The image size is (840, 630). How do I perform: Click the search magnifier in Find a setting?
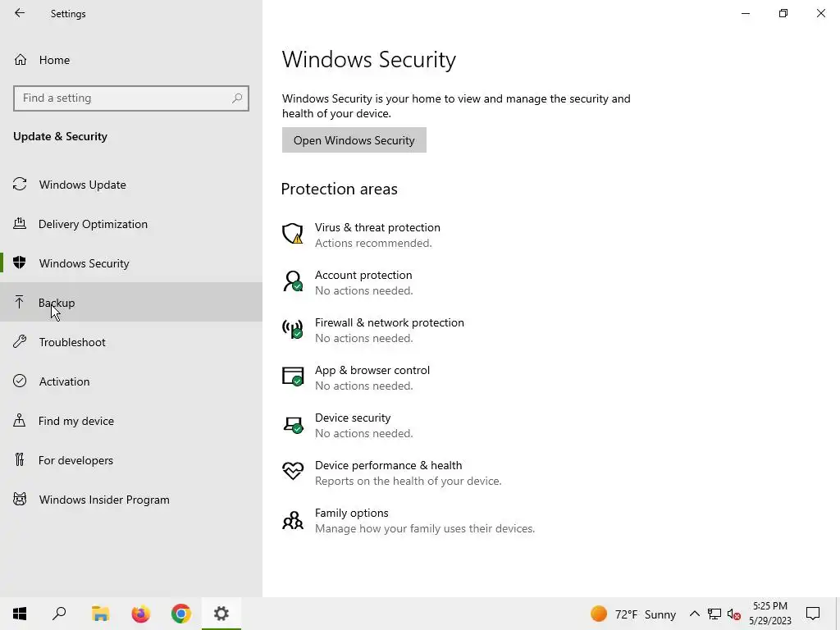pos(237,98)
